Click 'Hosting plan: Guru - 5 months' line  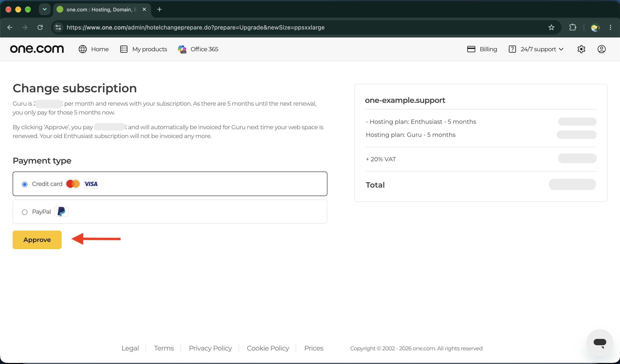pos(411,135)
